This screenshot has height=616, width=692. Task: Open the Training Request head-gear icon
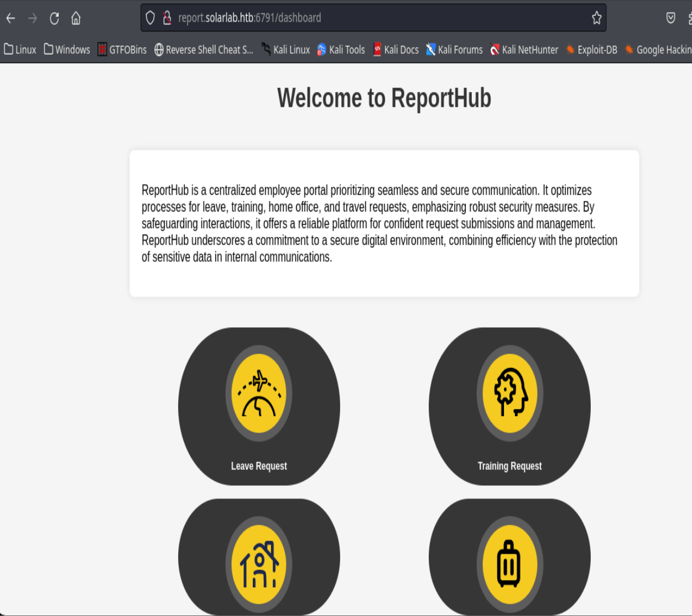coord(509,394)
